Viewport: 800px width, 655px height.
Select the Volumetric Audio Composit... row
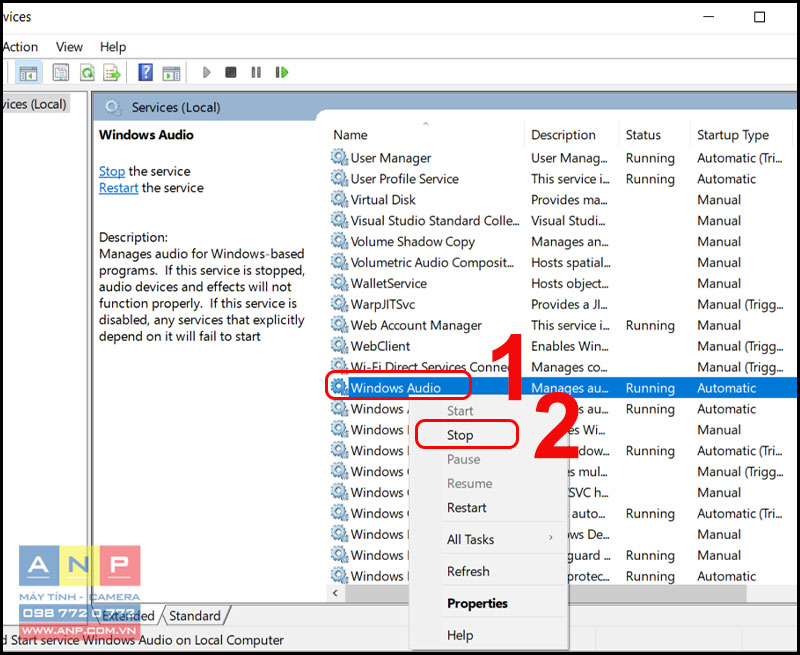coord(561,262)
